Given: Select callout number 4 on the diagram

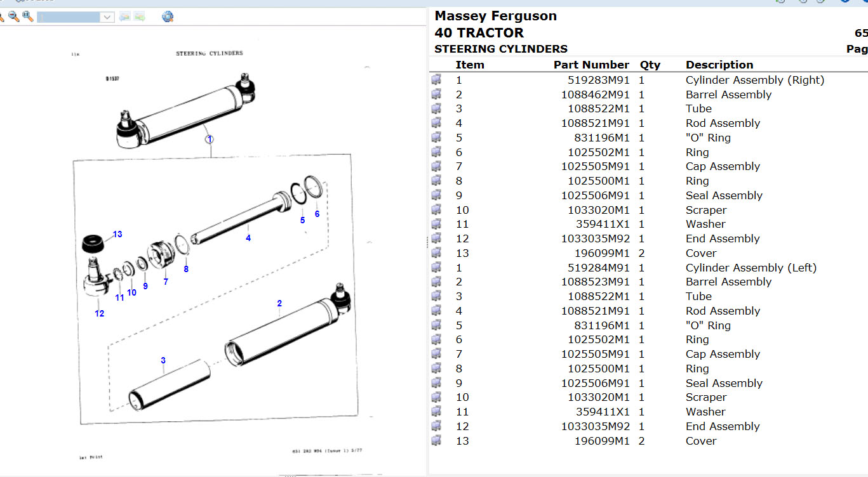Looking at the screenshot, I should [248, 238].
